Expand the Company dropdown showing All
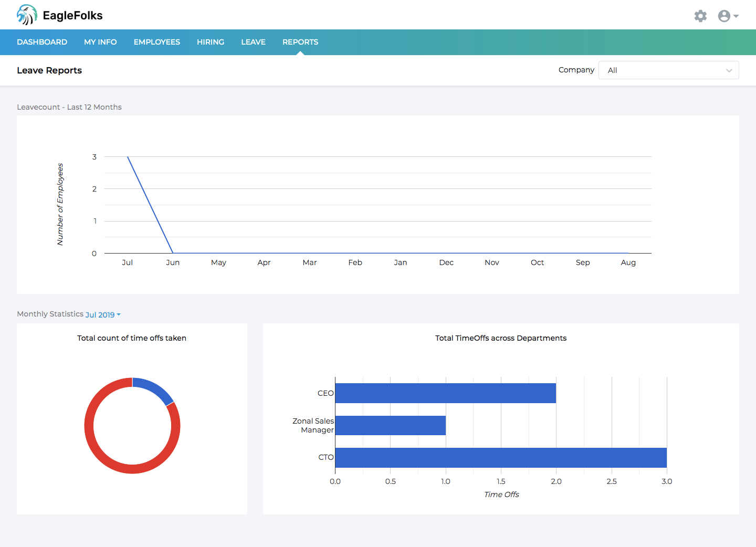Image resolution: width=756 pixels, height=547 pixels. [x=669, y=70]
